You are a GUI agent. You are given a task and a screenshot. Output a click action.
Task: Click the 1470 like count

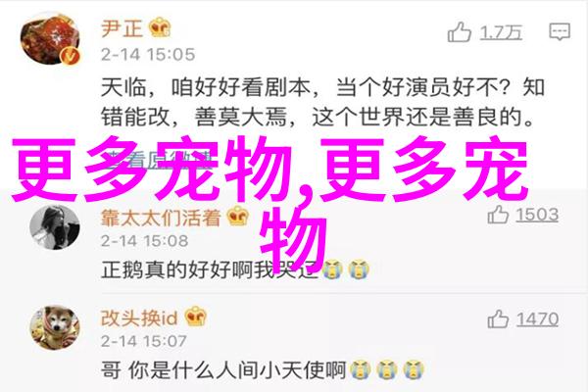(537, 319)
